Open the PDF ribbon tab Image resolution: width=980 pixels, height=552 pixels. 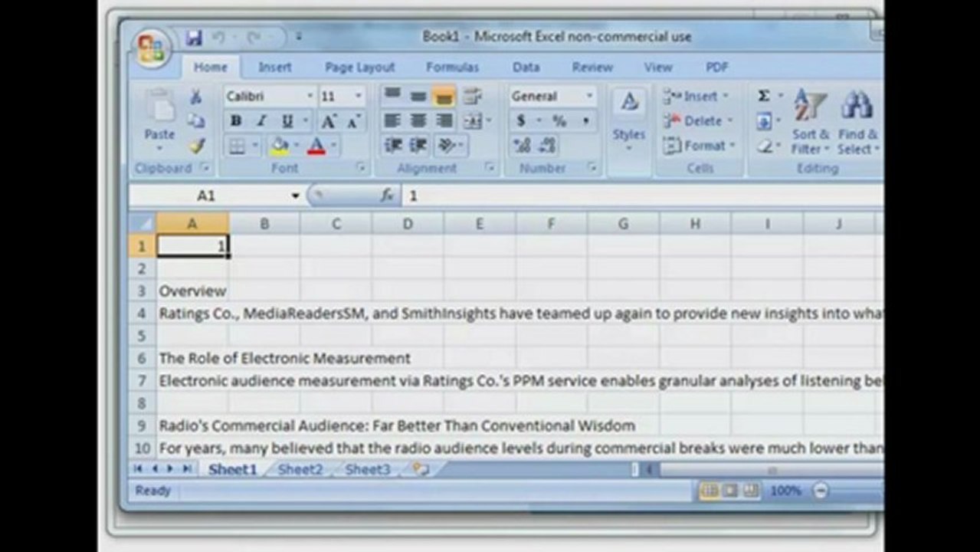(716, 67)
